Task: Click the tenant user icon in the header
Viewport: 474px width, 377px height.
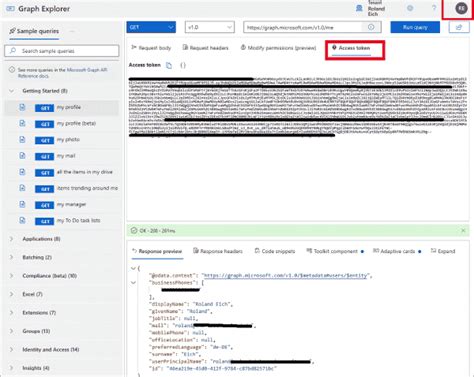Action: (x=359, y=8)
